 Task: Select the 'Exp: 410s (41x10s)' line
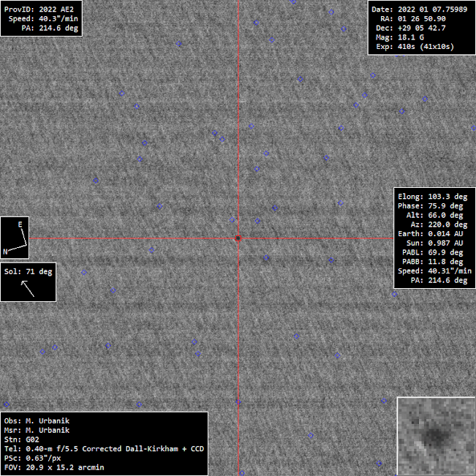415,47
